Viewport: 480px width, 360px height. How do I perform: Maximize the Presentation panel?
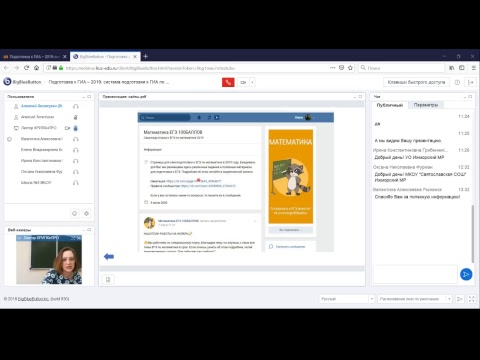click(360, 96)
